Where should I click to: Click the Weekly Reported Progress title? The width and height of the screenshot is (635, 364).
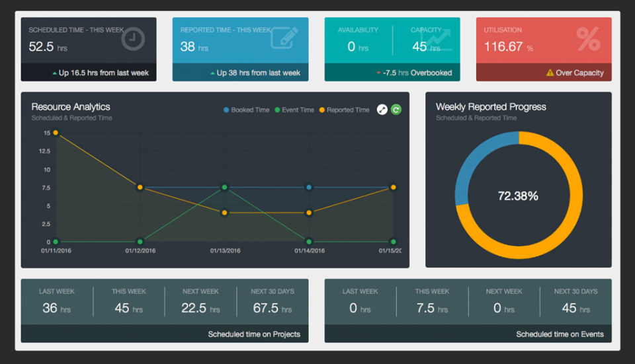[x=491, y=107]
